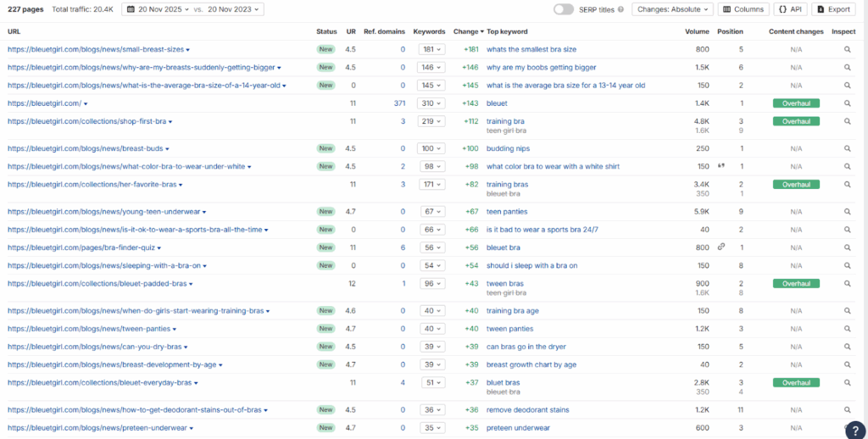The image size is (868, 439).
Task: Expand the 96 keywords dropdown
Action: (431, 283)
